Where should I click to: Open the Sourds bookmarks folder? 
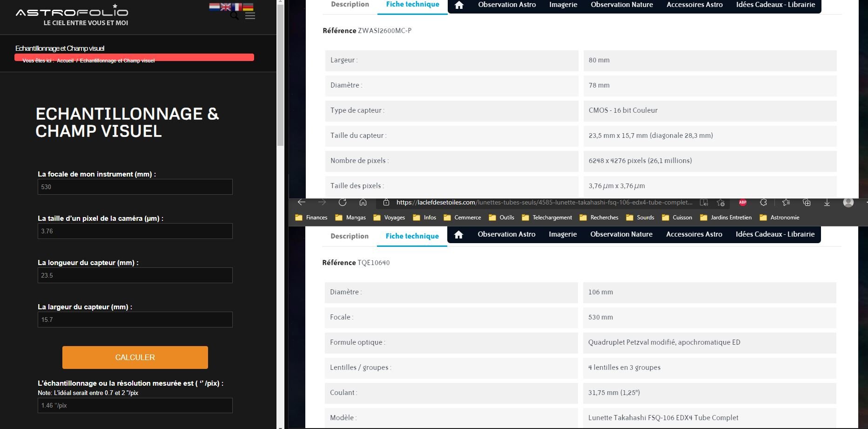point(640,218)
